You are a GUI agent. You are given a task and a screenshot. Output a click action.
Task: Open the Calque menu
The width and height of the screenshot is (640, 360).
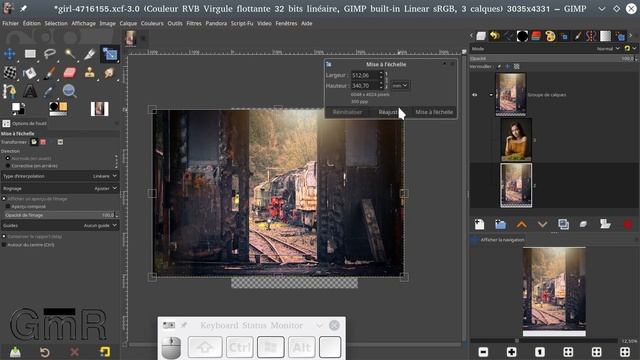[x=128, y=24]
